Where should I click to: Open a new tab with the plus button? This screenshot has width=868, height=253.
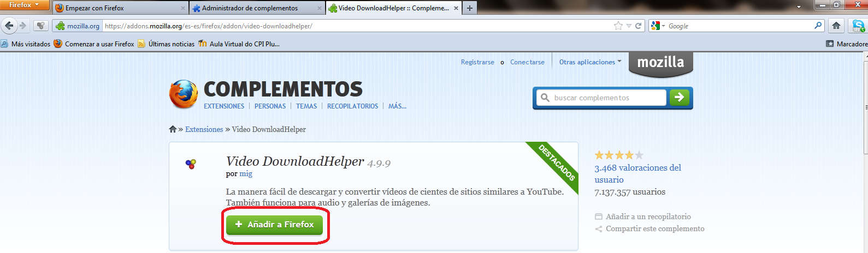coord(470,8)
